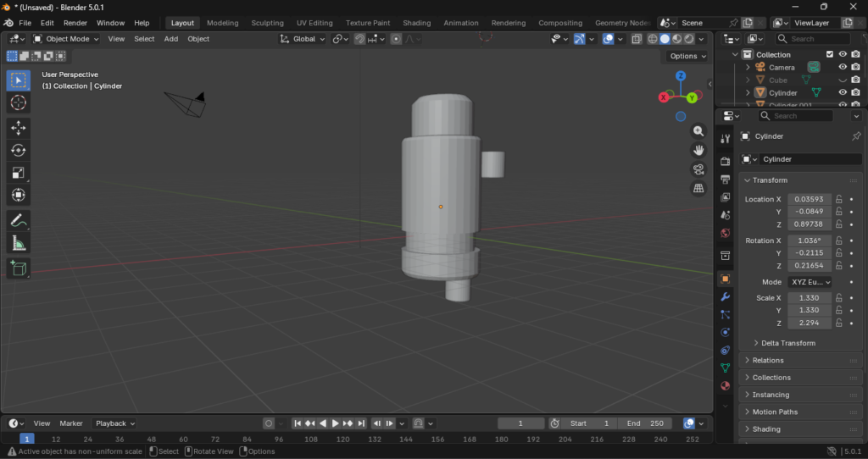The image size is (868, 459).
Task: Click the red X axis gizmo handle
Action: [664, 97]
